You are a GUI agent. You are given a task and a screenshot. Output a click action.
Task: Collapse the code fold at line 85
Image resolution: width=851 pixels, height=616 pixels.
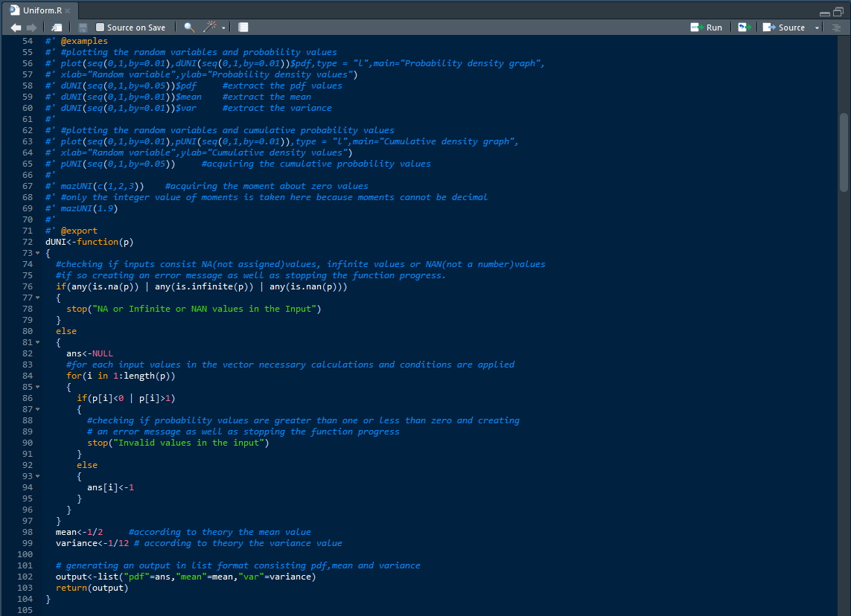pos(37,387)
